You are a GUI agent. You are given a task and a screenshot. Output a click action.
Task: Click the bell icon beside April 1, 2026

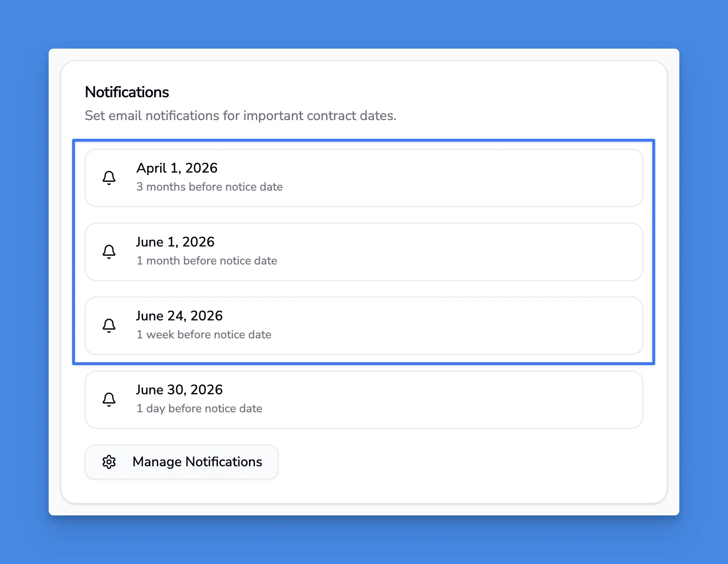pos(109,177)
